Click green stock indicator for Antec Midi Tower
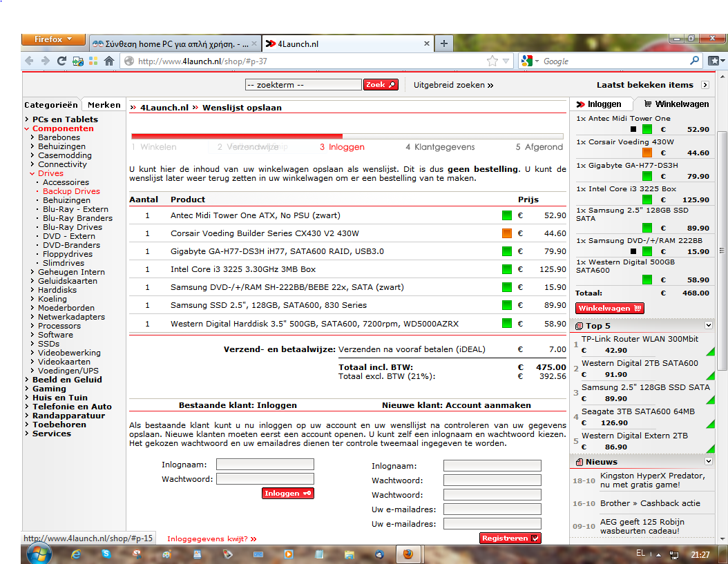The width and height of the screenshot is (728, 564). (506, 215)
